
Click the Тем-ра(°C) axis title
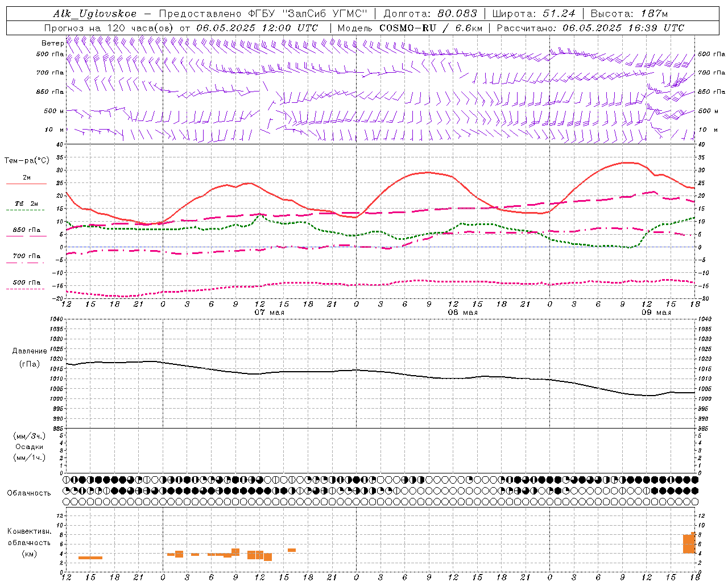[x=27, y=161]
